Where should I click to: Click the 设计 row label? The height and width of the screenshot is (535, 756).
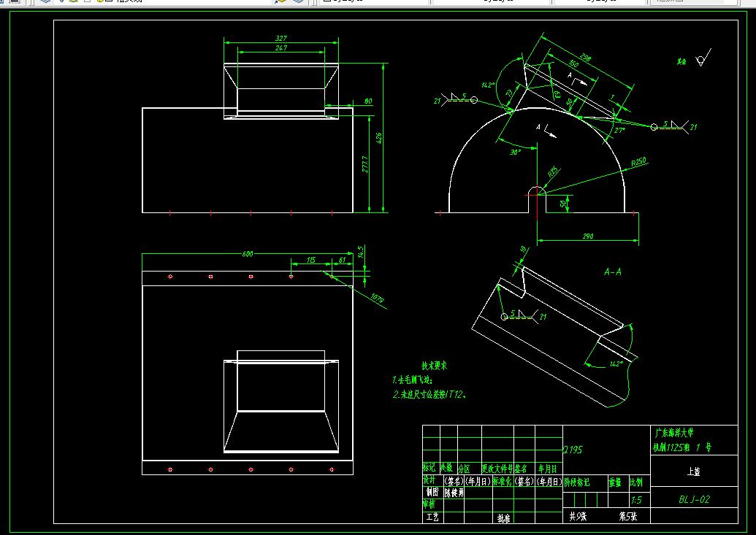[x=429, y=480]
